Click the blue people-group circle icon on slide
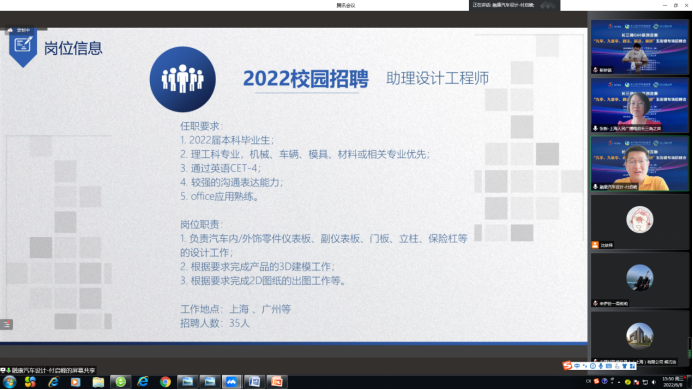Image resolution: width=693 pixels, height=390 pixels. pos(183,79)
